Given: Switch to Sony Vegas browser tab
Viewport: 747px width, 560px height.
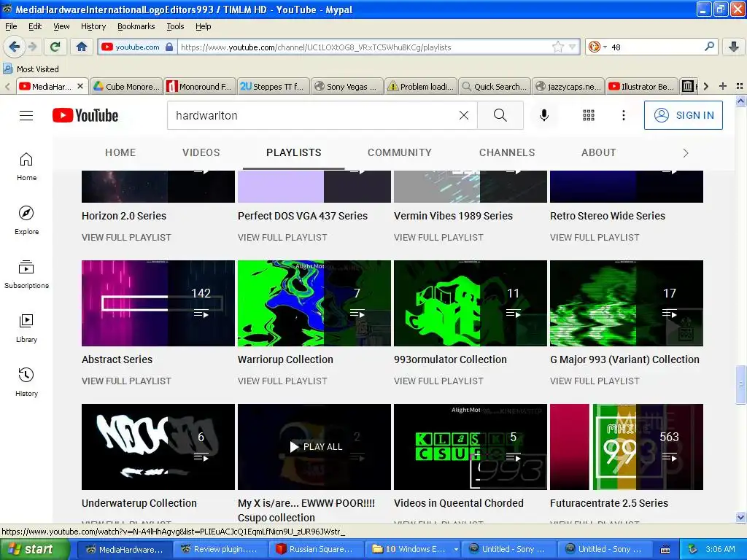Looking at the screenshot, I should coord(347,86).
